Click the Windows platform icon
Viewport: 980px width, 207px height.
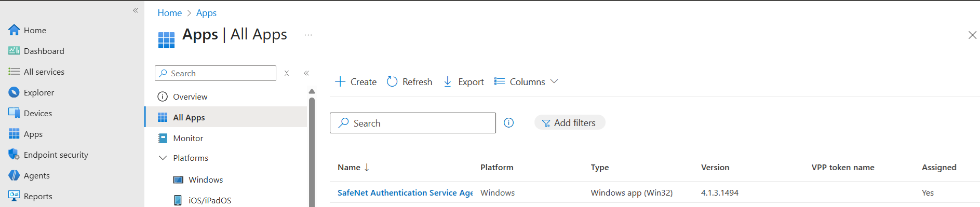point(178,180)
